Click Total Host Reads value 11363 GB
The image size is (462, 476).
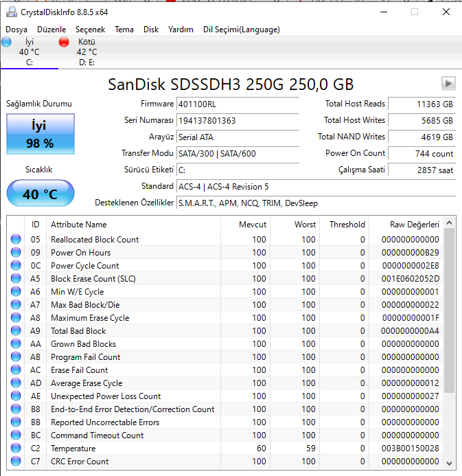(422, 104)
